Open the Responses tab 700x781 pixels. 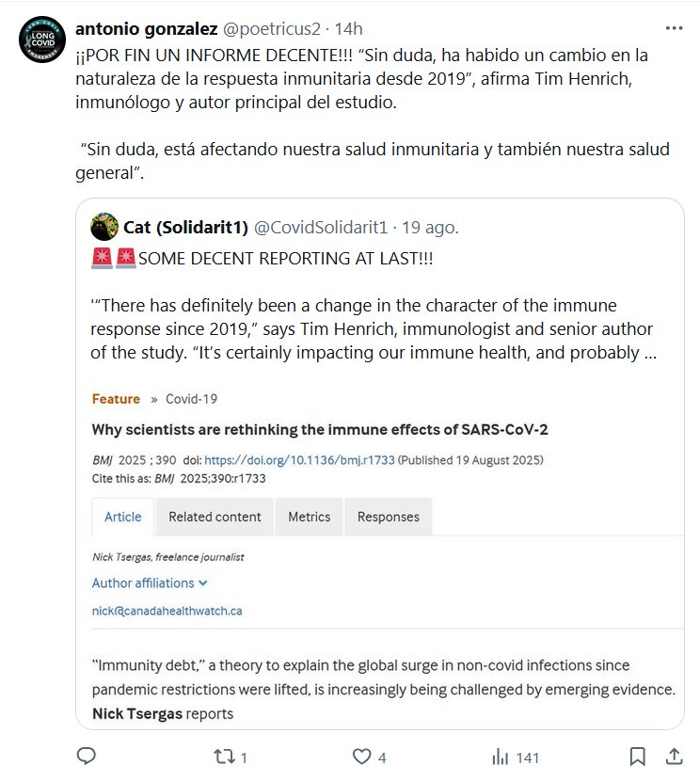click(389, 517)
